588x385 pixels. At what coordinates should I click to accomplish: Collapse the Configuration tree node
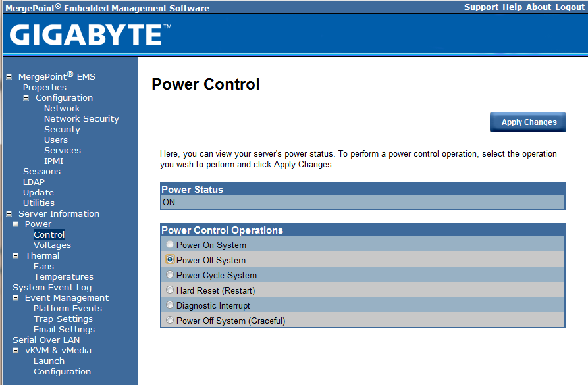tap(26, 98)
